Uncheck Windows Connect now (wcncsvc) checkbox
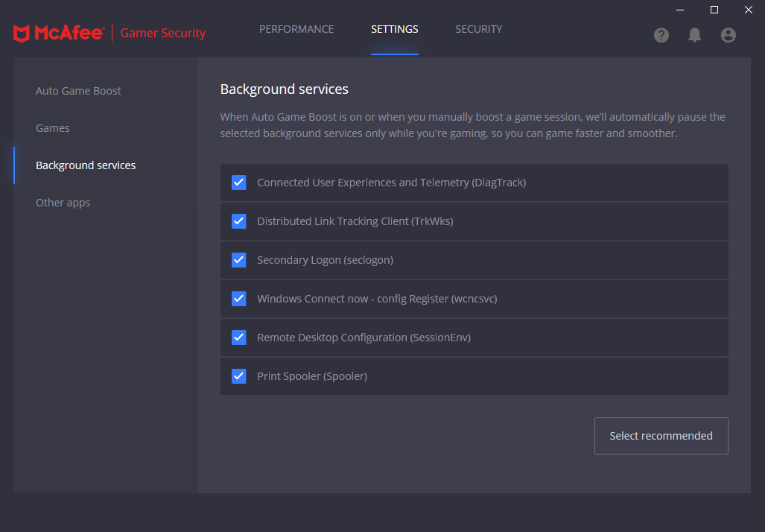The width and height of the screenshot is (765, 532). (239, 299)
